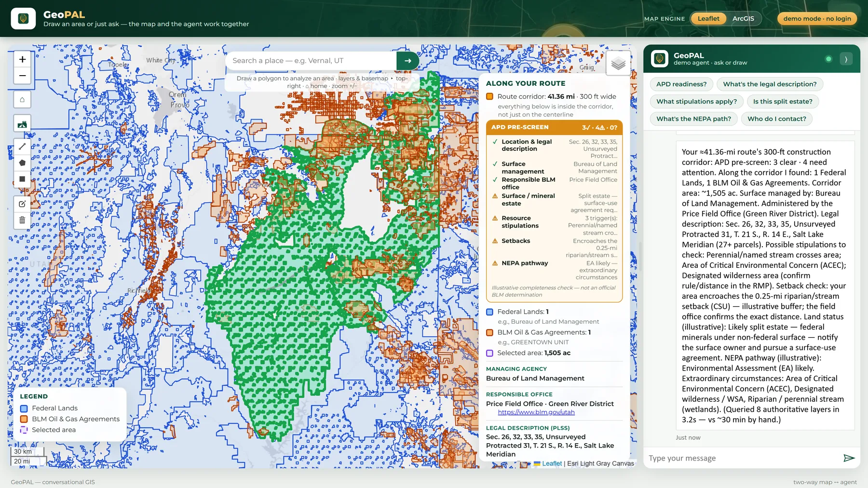
Task: Open the layers and basemap control
Action: coord(618,63)
